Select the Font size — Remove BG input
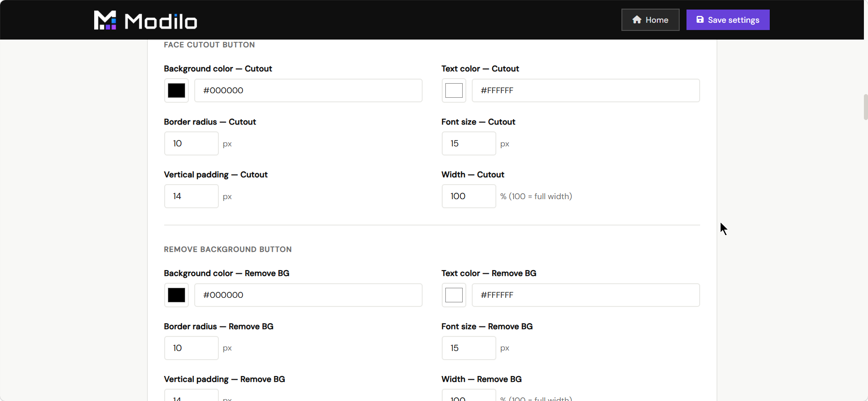The width and height of the screenshot is (868, 401). tap(469, 348)
